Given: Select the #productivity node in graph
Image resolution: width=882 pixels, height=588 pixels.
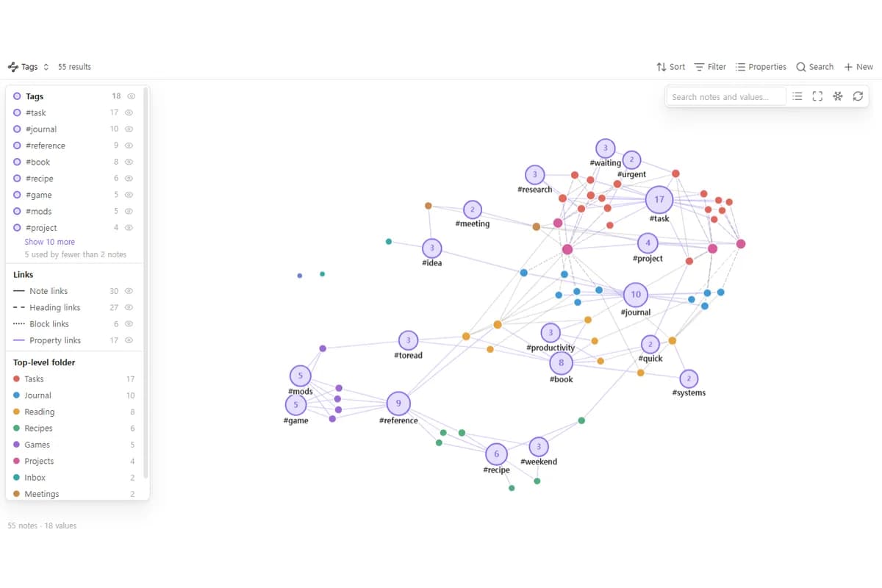Looking at the screenshot, I should click(x=551, y=333).
